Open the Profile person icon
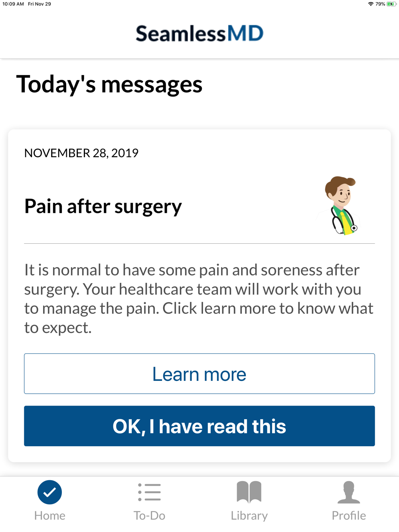 coord(349,492)
